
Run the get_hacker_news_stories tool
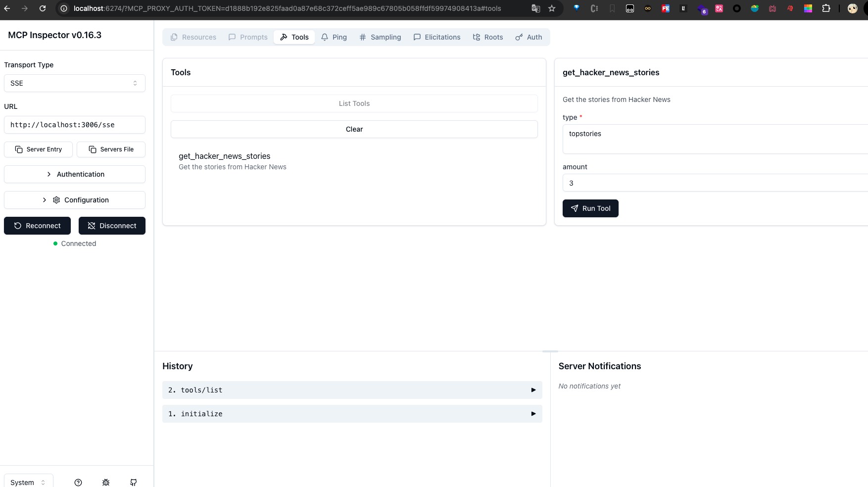(590, 208)
